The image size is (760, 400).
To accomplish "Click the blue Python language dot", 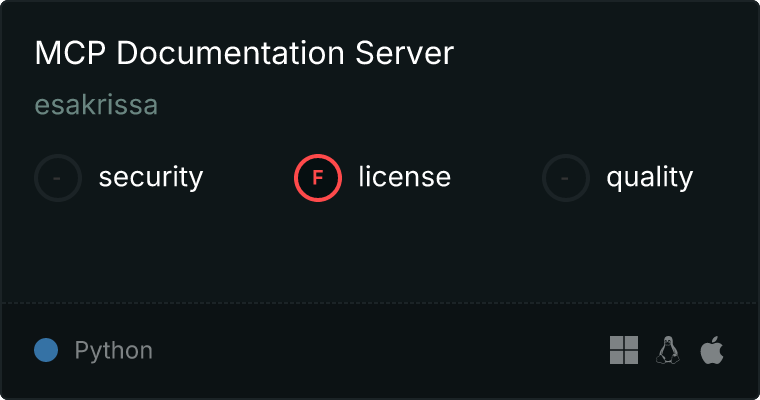I will [46, 350].
